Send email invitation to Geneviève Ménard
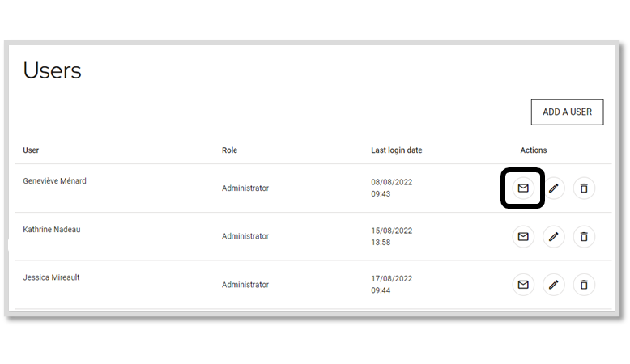This screenshot has height=364, width=630. point(523,188)
